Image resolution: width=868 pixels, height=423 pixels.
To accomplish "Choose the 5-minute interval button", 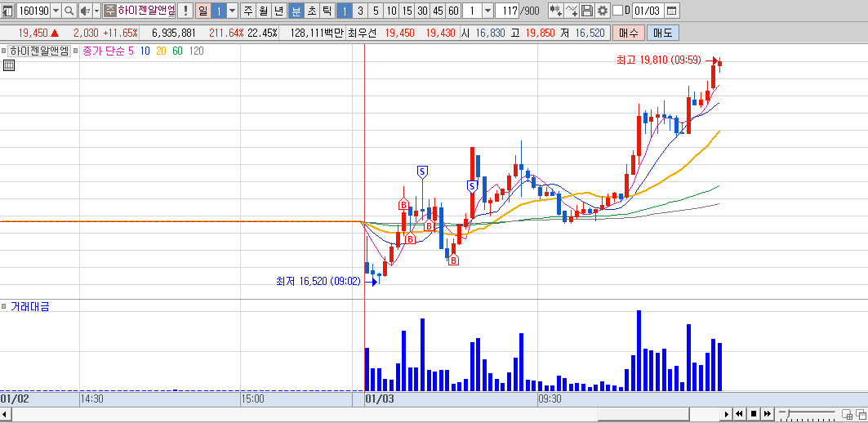I will click(x=376, y=11).
